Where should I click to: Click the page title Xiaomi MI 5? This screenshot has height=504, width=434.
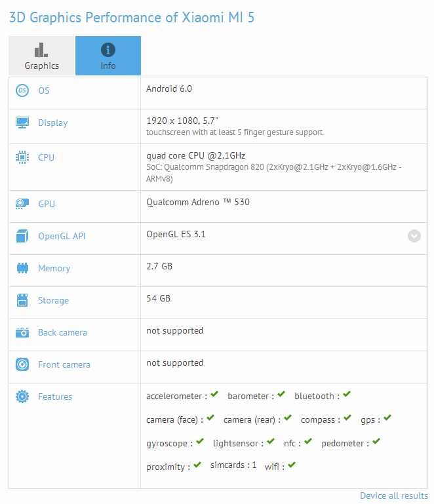131,17
